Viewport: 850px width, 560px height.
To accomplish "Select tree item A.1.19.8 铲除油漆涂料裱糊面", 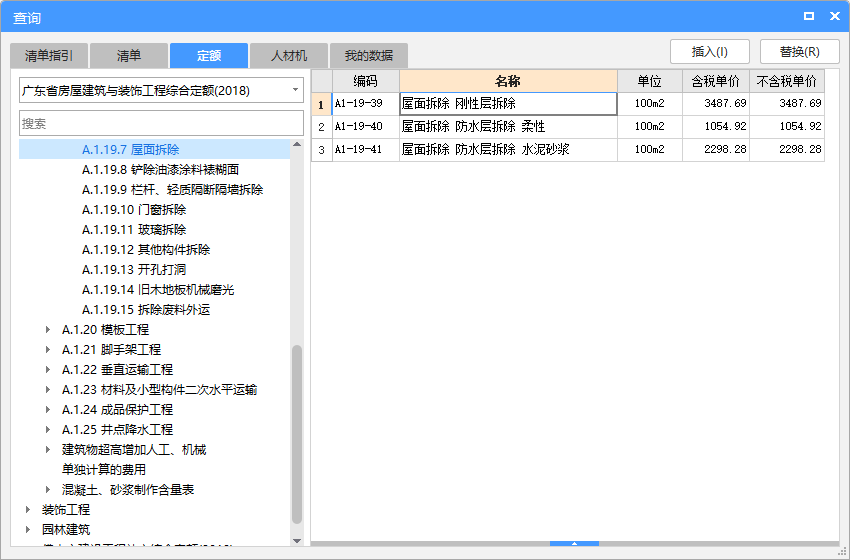I will click(160, 170).
